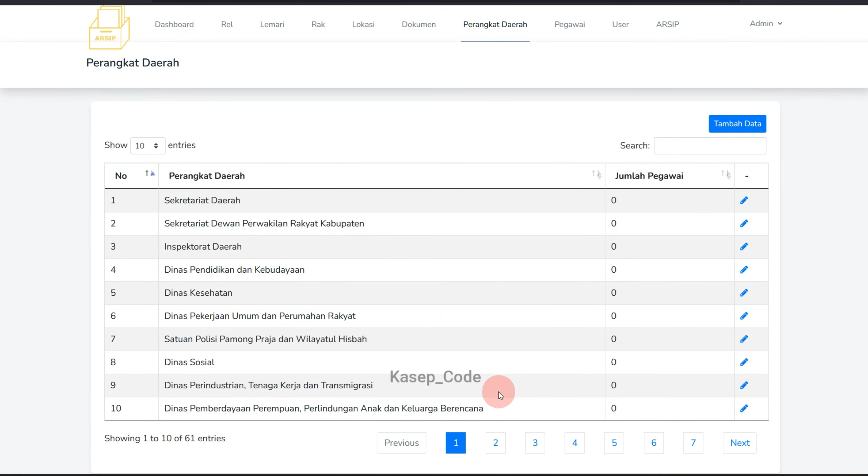Select pagination page 1
868x476 pixels.
point(456,443)
